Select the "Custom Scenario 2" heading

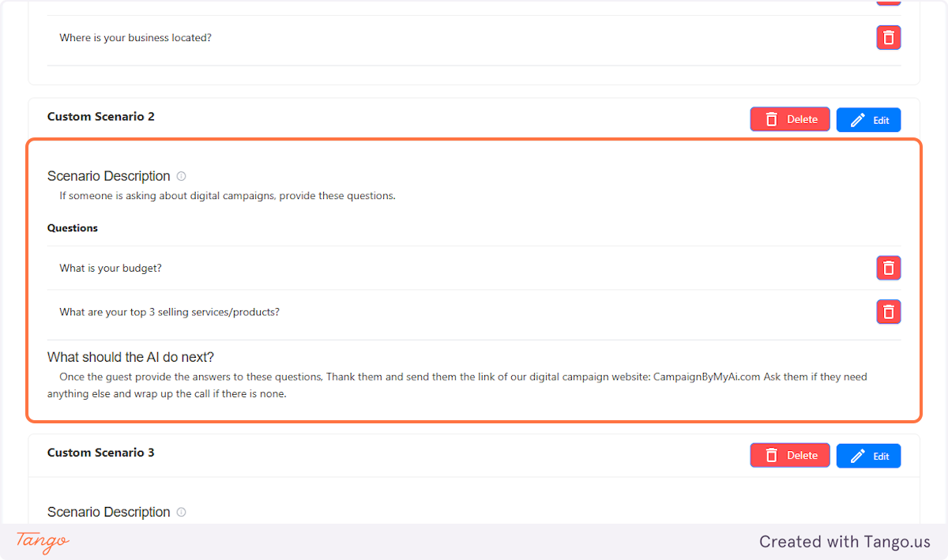pyautogui.click(x=101, y=116)
